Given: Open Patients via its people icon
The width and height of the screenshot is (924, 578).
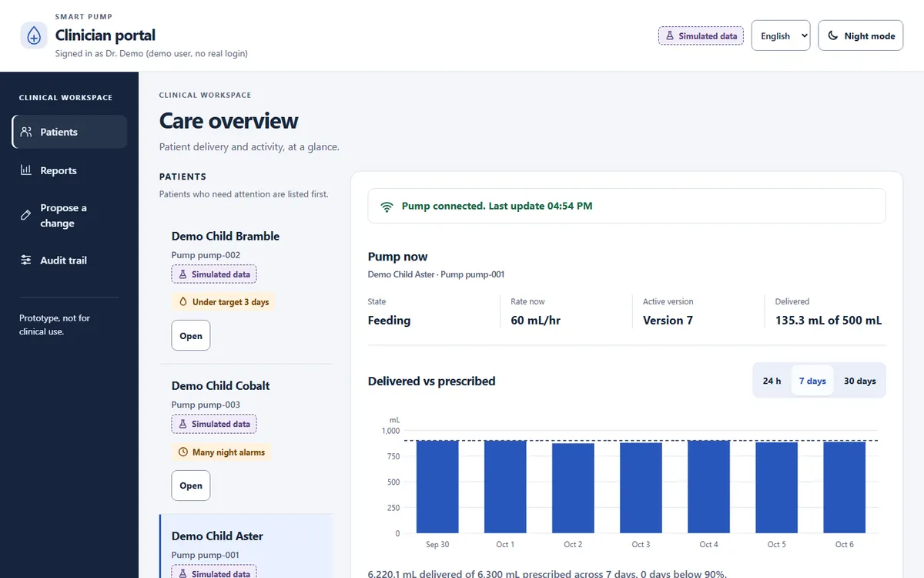Looking at the screenshot, I should pos(26,132).
